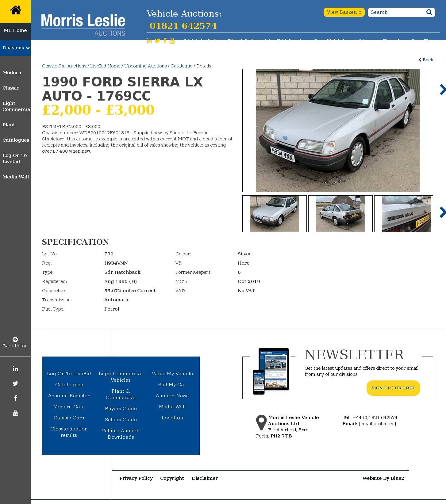Select second rear-view car thumbnail
Viewport: 446px width, 504px height.
[340, 214]
